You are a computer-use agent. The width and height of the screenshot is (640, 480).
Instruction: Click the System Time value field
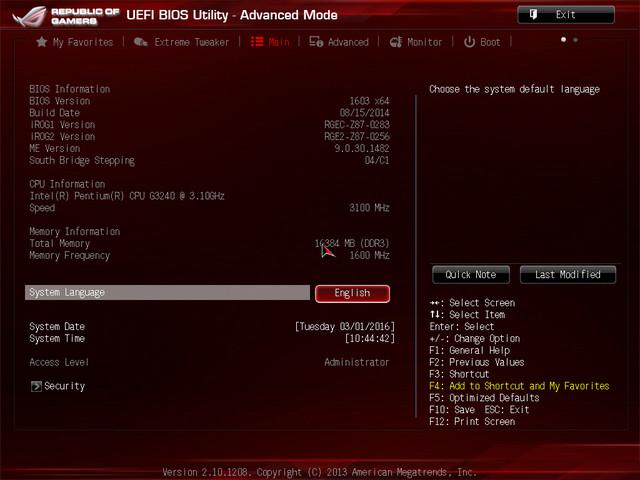(x=370, y=338)
